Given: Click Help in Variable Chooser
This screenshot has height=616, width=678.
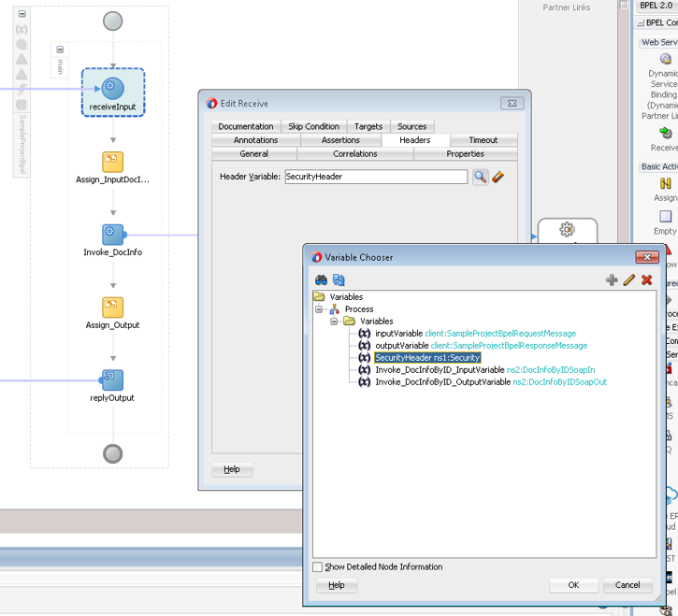Looking at the screenshot, I should 337,585.
